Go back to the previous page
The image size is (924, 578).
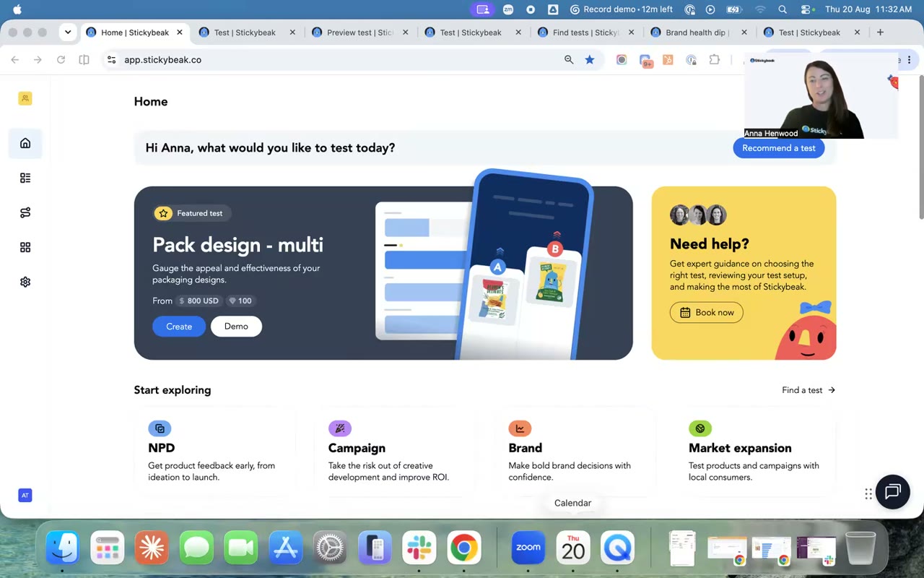click(x=15, y=60)
